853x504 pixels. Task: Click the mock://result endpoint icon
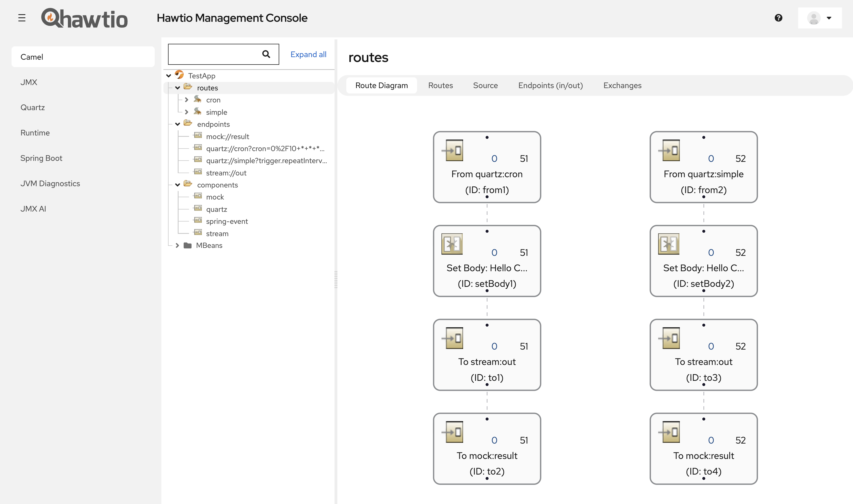pos(198,135)
